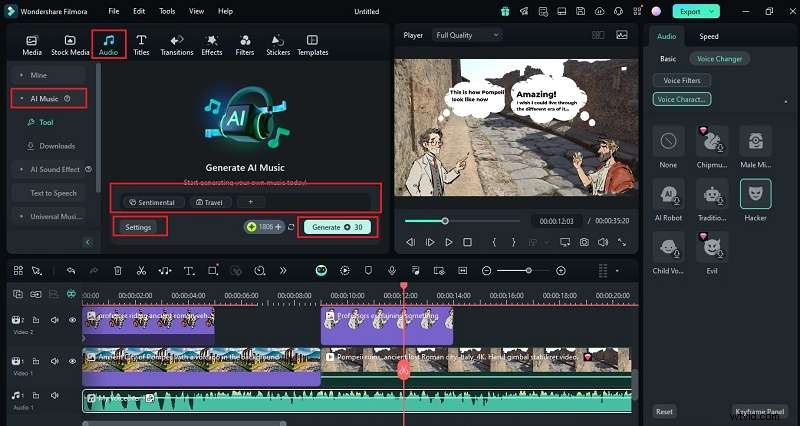The width and height of the screenshot is (800, 426).
Task: Adjust the player volume icon
Action: [x=603, y=242]
